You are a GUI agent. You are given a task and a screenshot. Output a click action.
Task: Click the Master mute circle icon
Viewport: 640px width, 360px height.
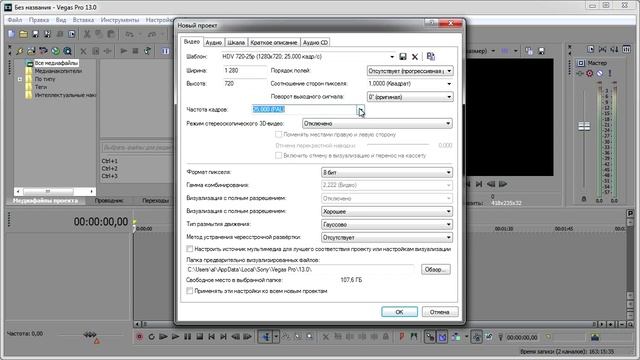click(x=600, y=73)
